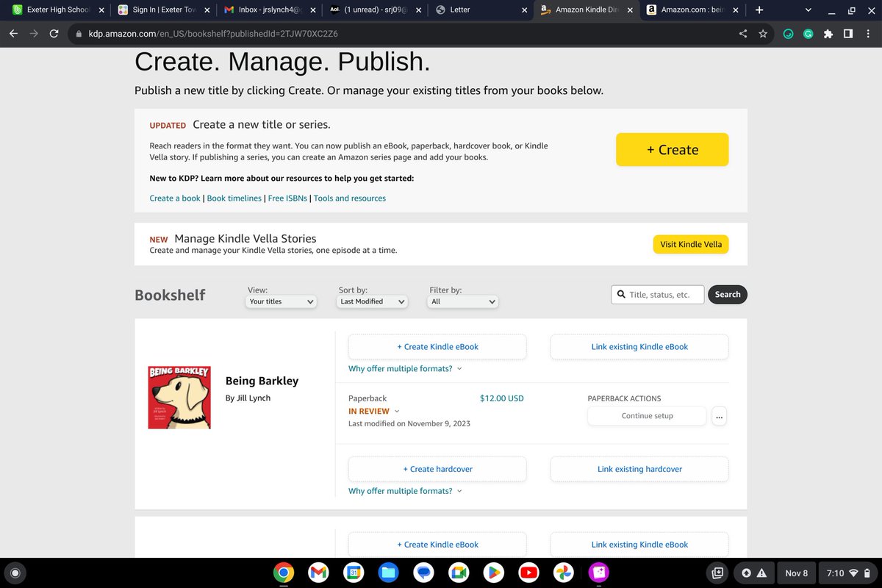Switch to AOL (1 unread) tab
The height and width of the screenshot is (588, 882).
[375, 10]
